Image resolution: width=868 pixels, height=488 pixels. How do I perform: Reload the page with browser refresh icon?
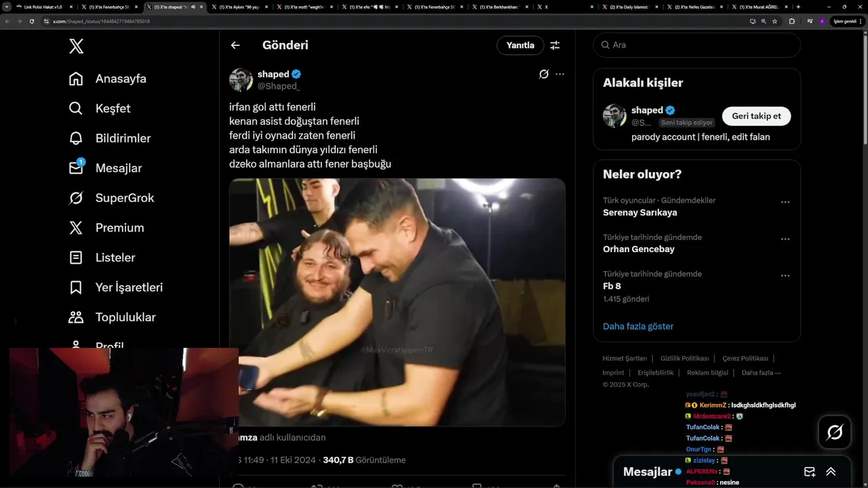32,21
